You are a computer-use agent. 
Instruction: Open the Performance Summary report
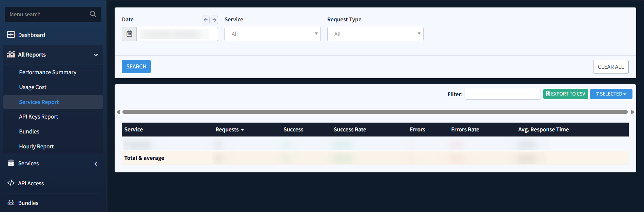pos(47,72)
